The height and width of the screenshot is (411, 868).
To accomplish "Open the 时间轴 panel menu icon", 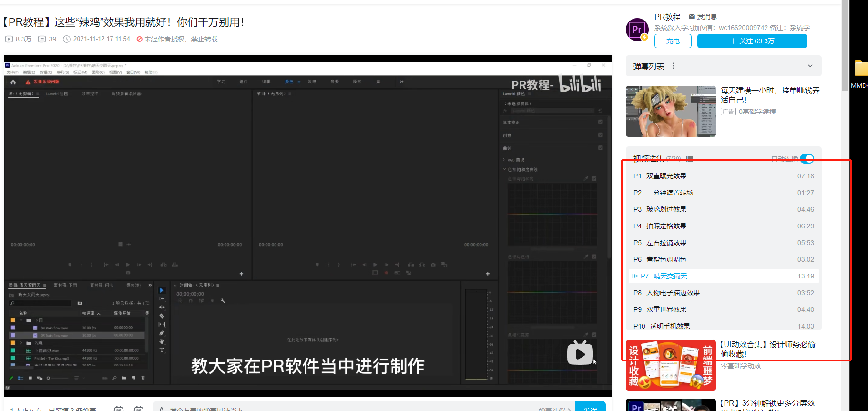I will (x=218, y=285).
